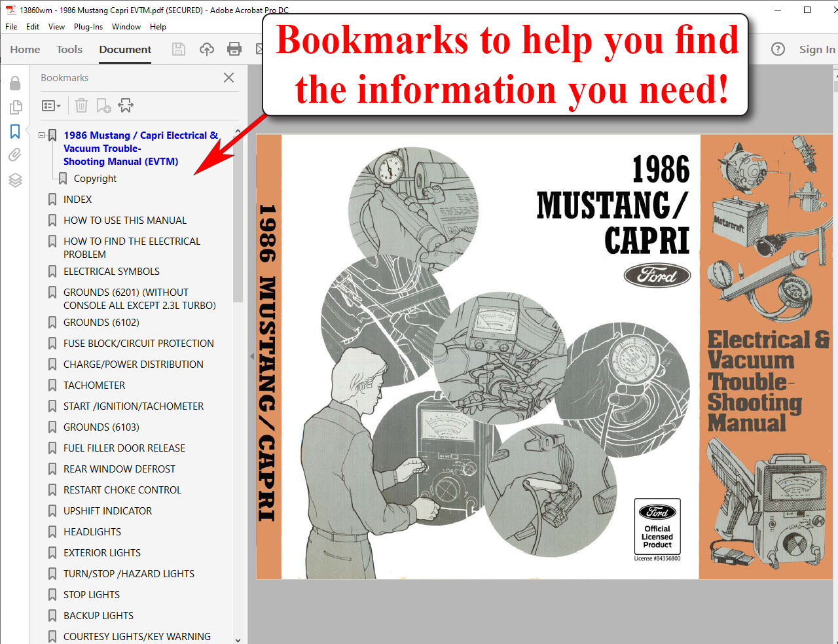Viewport: 838px width, 644px height.
Task: Select the GROUNDS (6201) bookmark
Action: point(139,299)
